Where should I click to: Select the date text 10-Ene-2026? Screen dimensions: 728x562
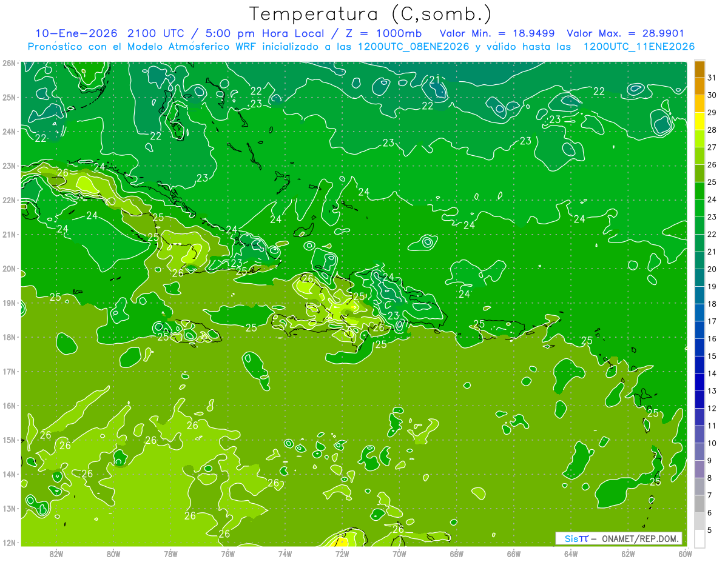click(x=76, y=33)
